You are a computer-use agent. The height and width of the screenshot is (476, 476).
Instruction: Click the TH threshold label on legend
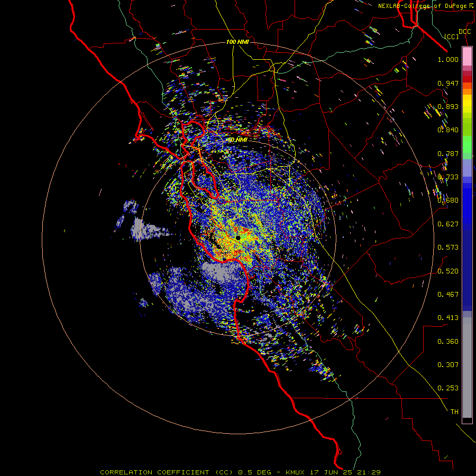point(454,412)
